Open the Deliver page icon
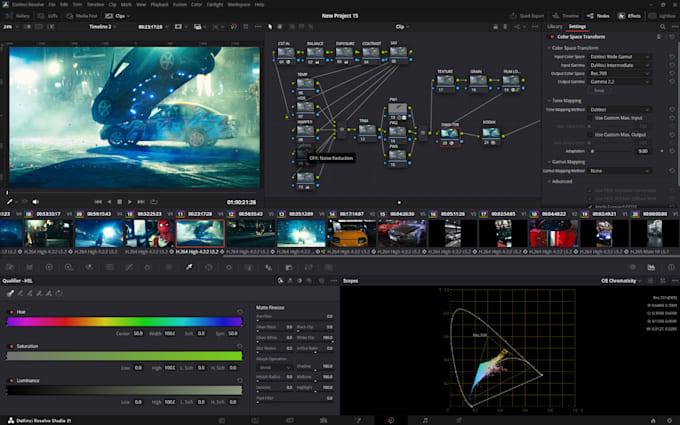This screenshot has width=680, height=425. pyautogui.click(x=459, y=420)
